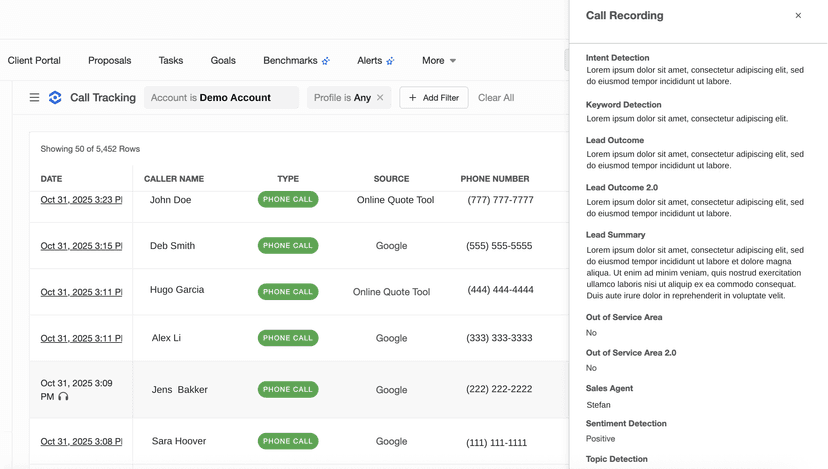Click the plus icon in Add Filter
The height and width of the screenshot is (469, 828).
[412, 98]
